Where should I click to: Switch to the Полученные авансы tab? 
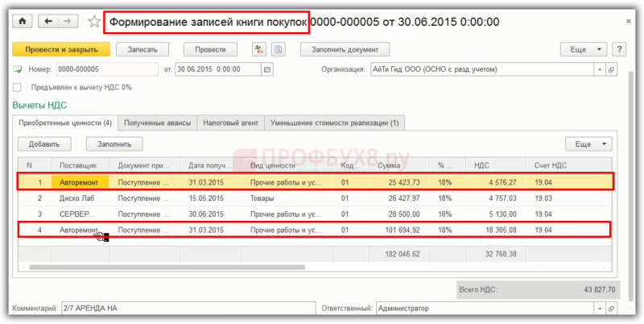(157, 123)
